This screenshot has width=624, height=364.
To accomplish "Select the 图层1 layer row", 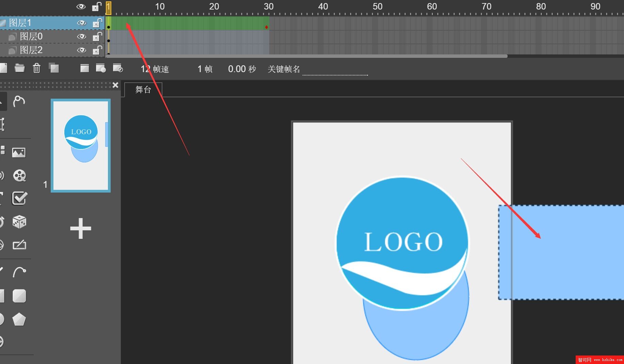I will pos(41,23).
